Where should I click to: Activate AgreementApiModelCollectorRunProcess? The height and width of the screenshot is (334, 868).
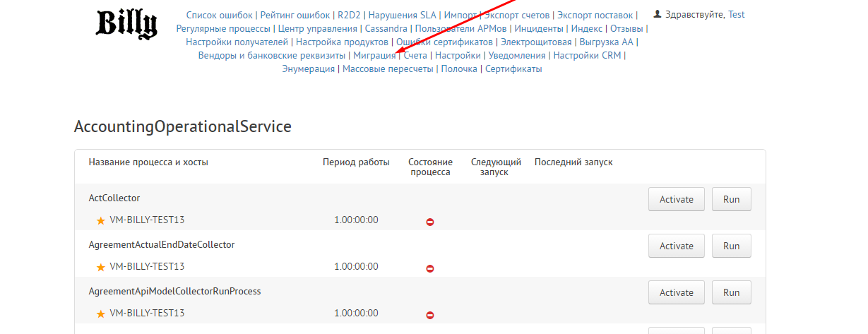coord(677,292)
